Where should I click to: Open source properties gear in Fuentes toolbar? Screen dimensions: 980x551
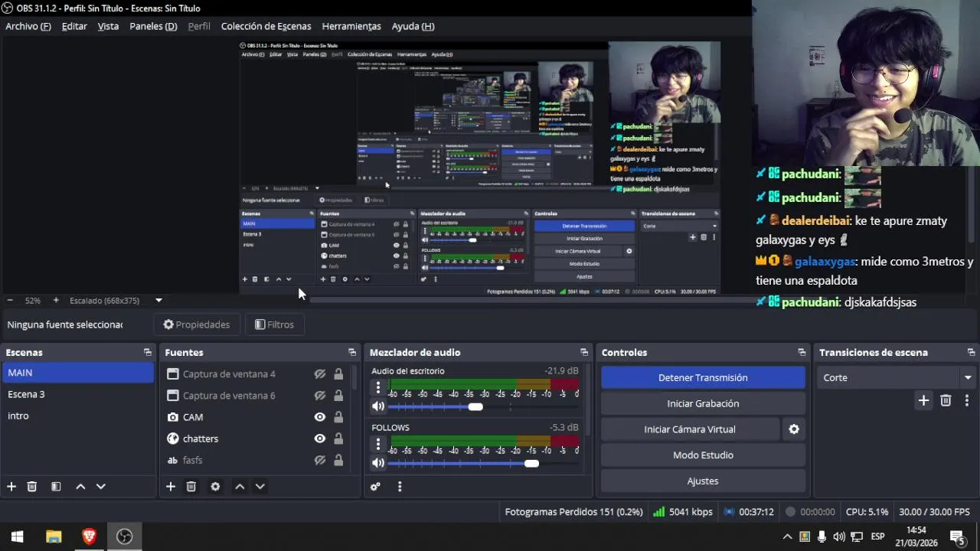(x=215, y=487)
